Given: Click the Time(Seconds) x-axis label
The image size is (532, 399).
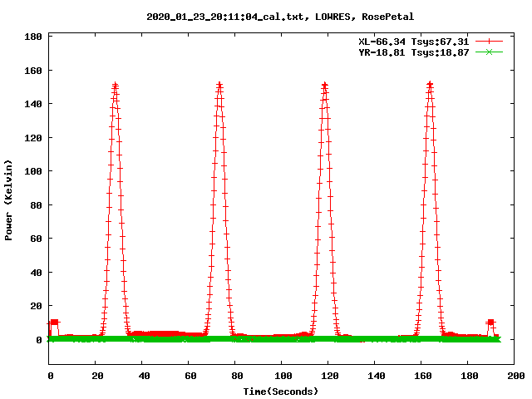Looking at the screenshot, I should click(x=280, y=391).
